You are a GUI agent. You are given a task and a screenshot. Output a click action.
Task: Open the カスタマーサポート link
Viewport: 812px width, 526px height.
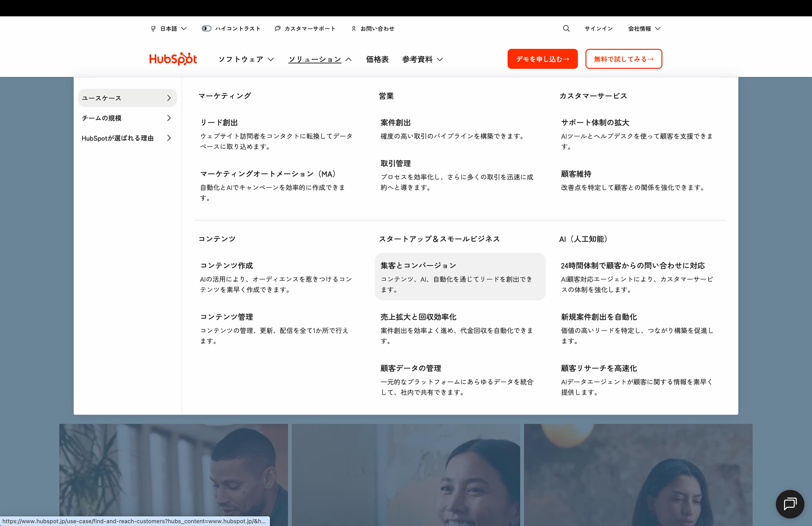310,28
